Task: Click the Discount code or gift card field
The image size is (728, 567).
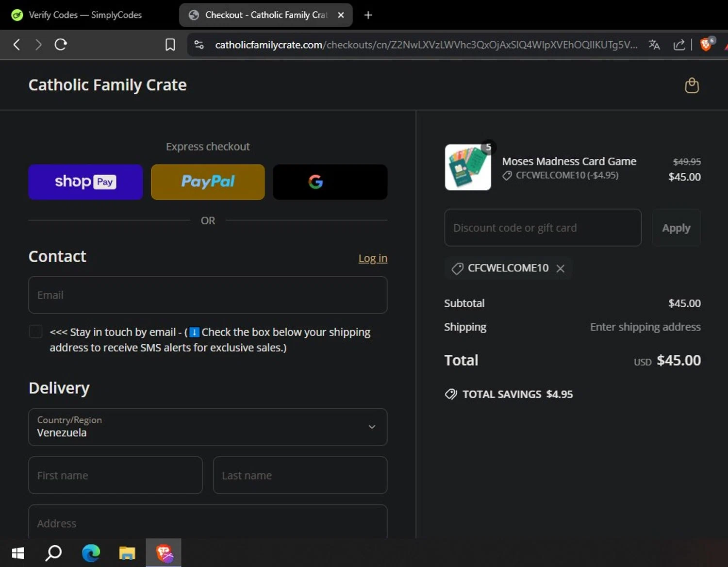Action: coord(543,228)
